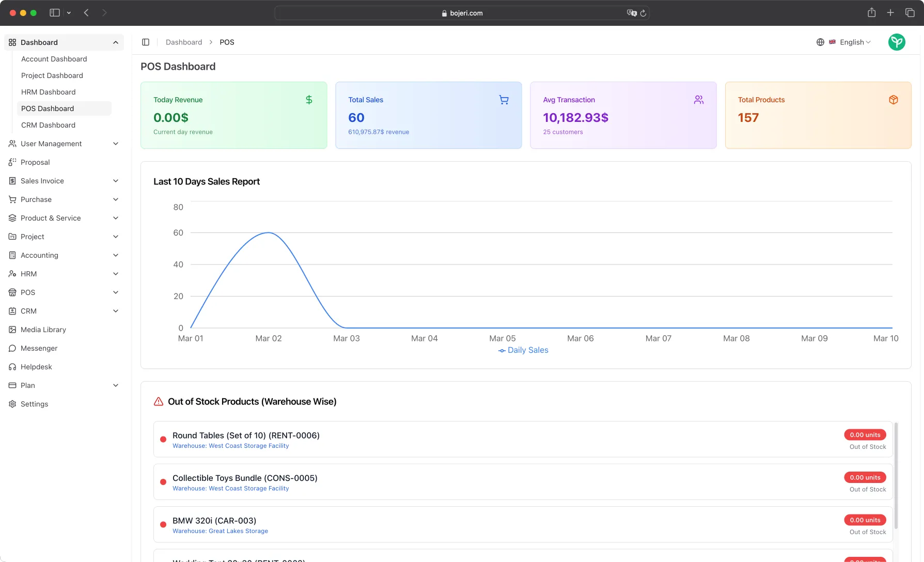The height and width of the screenshot is (562, 924).
Task: Click the Dashboard breadcrumb item
Action: [x=184, y=42]
